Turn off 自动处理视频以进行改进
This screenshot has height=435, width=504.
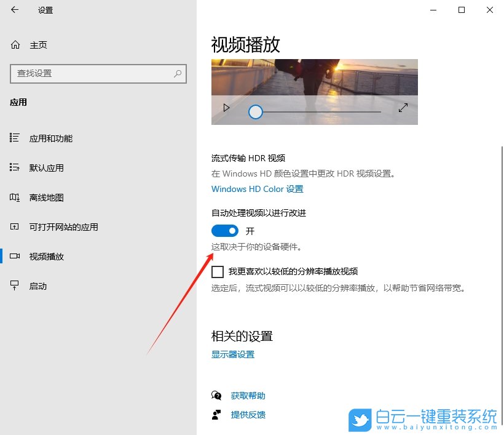click(x=224, y=230)
